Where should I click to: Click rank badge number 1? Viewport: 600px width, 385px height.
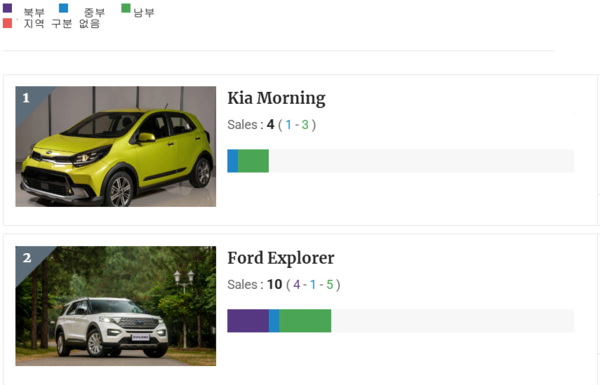point(26,98)
